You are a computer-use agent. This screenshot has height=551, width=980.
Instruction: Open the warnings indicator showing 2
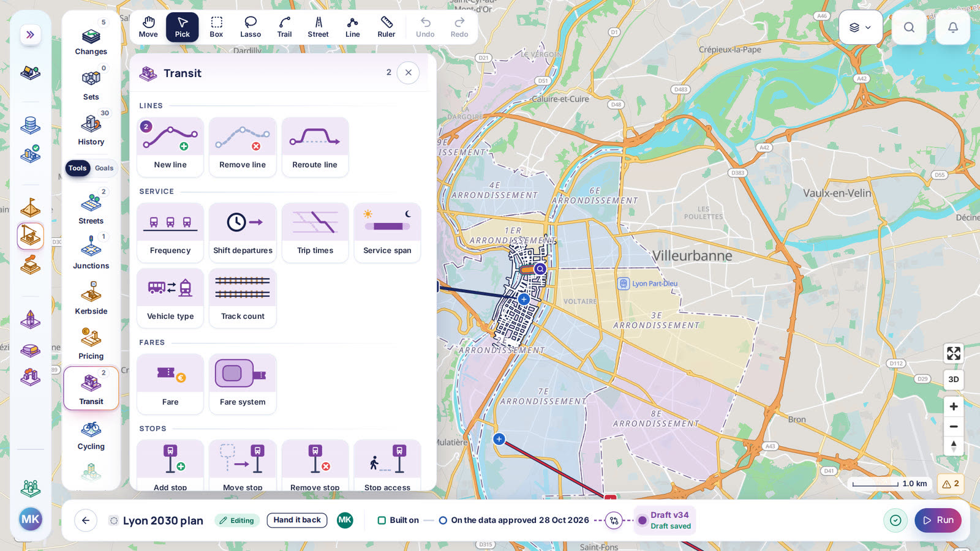(x=951, y=484)
